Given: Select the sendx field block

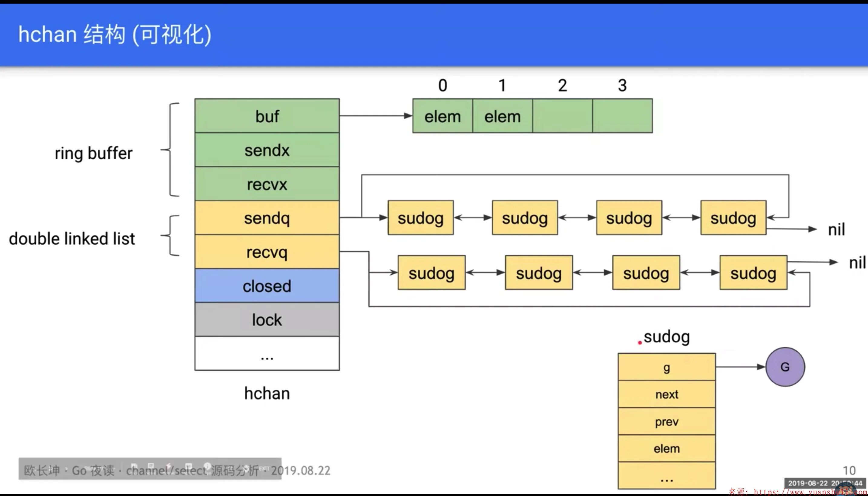Looking at the screenshot, I should coord(267,150).
